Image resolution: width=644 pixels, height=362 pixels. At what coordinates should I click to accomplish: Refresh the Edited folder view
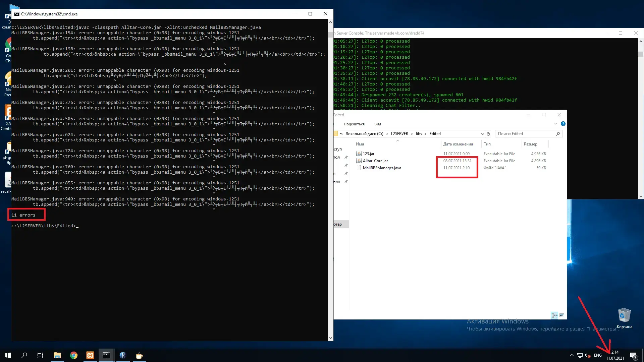click(x=488, y=134)
